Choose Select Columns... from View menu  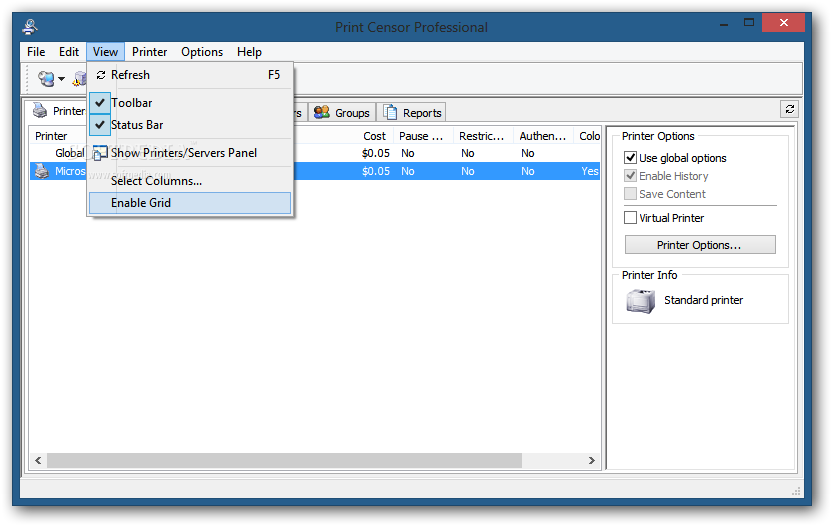click(190, 181)
